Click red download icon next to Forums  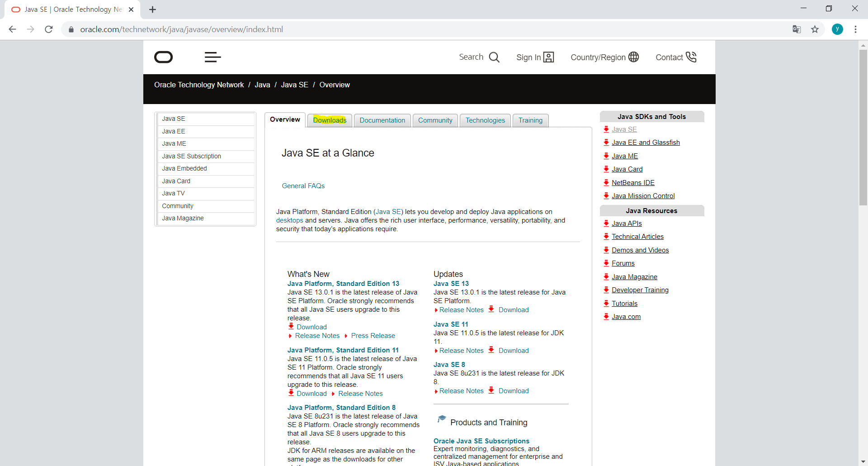click(x=606, y=263)
